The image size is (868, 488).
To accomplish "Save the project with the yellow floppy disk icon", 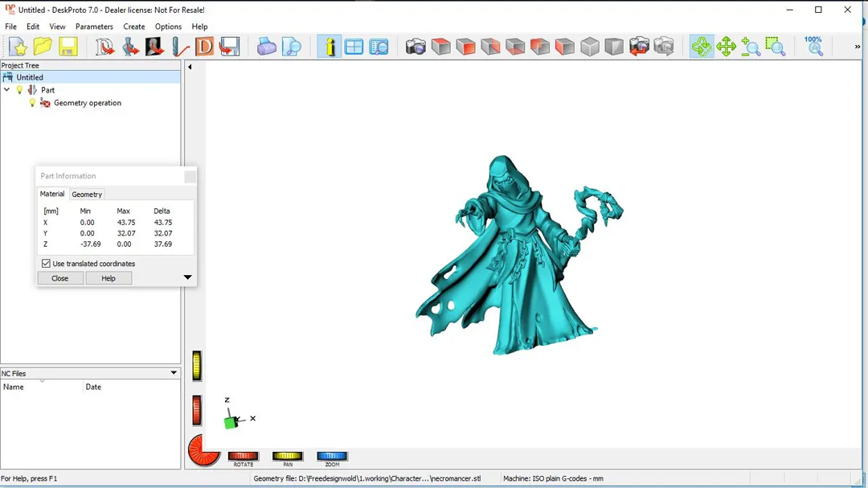I will 68,47.
